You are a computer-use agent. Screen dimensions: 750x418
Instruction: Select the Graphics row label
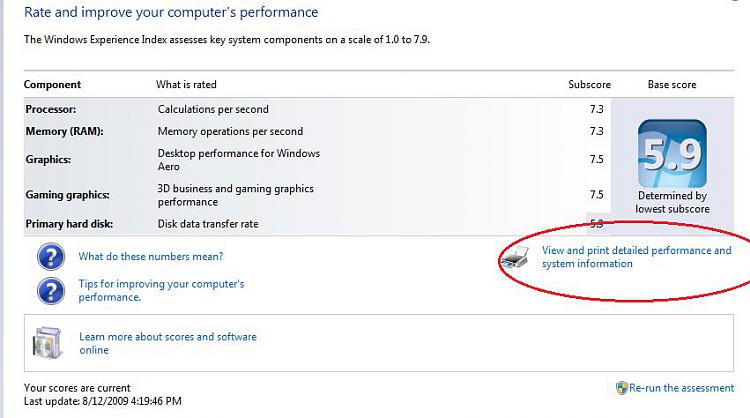point(48,159)
